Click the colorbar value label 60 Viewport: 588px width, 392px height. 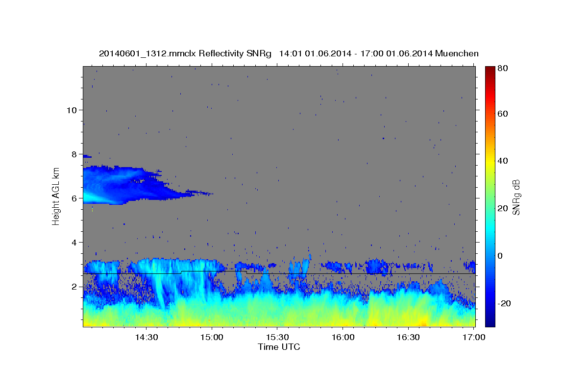[x=502, y=114]
